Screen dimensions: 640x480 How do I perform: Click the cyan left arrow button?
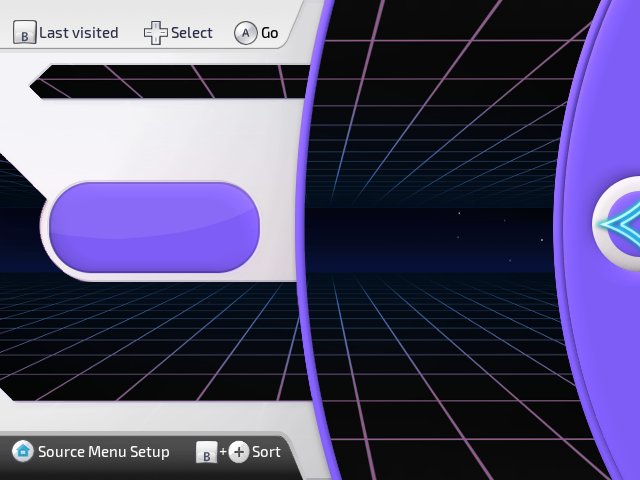tap(617, 223)
